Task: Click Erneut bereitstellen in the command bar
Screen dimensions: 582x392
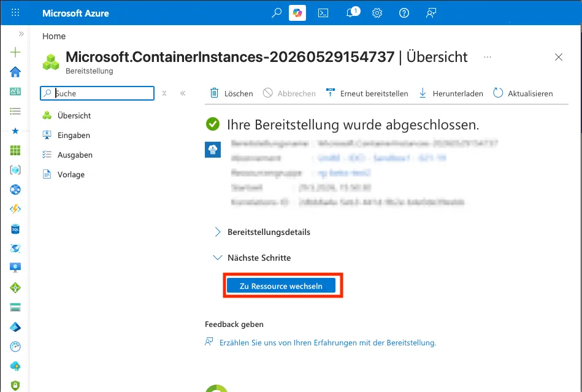Action: (x=367, y=93)
